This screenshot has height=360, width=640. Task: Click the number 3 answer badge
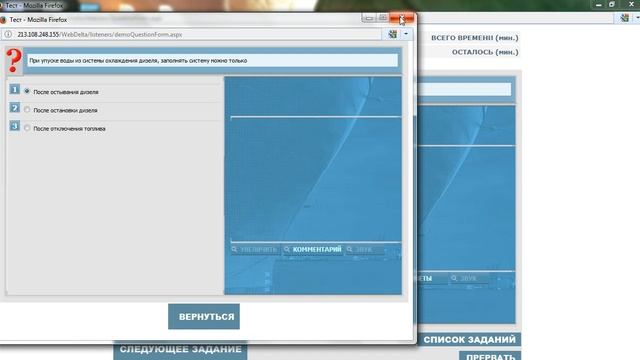point(15,126)
